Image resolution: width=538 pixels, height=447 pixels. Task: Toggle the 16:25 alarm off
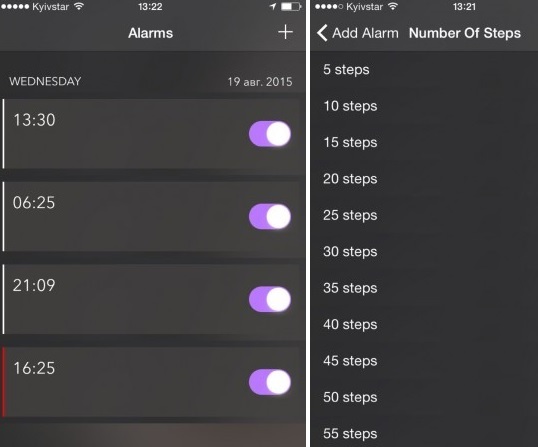point(270,382)
